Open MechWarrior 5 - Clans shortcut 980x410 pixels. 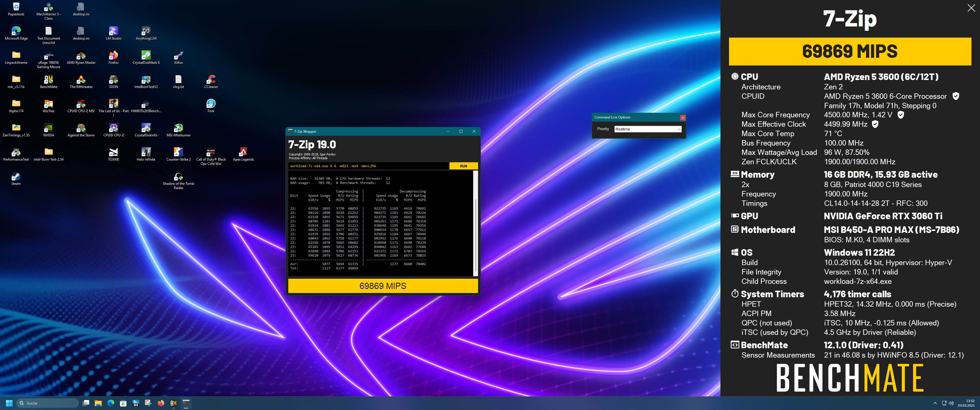tap(49, 11)
